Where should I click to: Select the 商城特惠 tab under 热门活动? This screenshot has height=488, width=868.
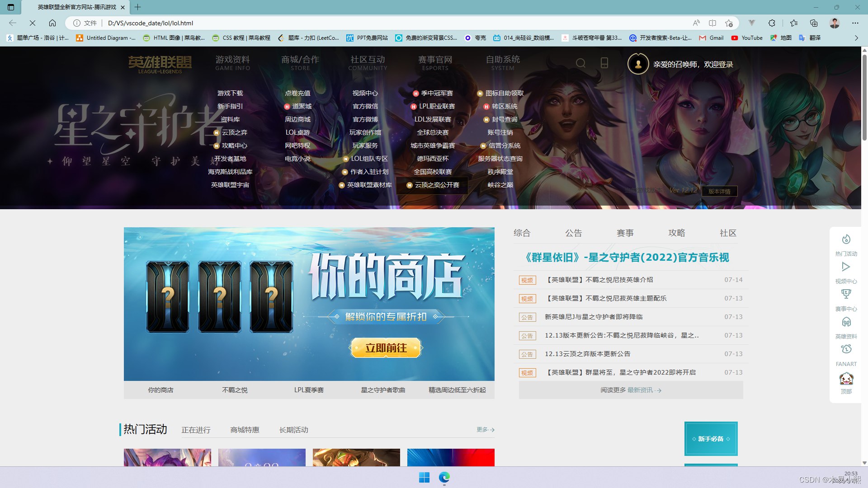point(245,430)
